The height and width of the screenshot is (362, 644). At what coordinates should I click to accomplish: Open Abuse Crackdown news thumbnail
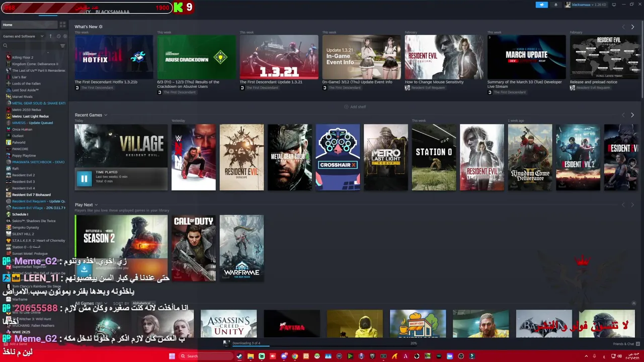click(196, 57)
